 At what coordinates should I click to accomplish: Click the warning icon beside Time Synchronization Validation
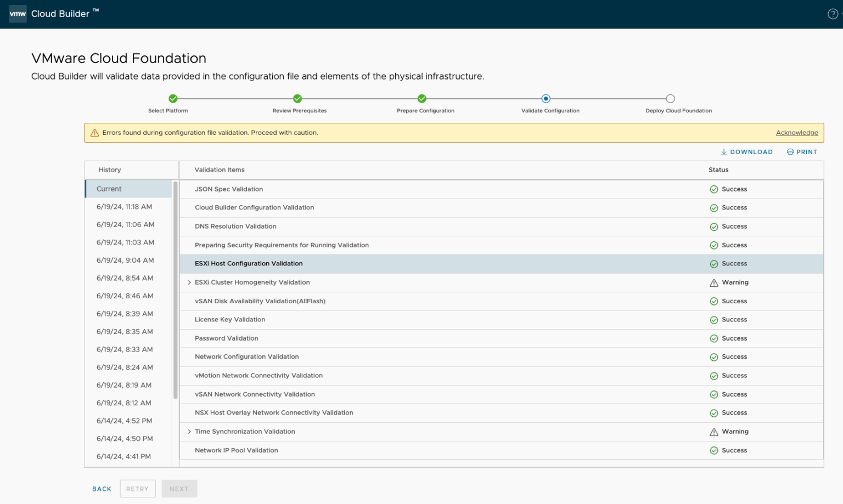point(713,432)
